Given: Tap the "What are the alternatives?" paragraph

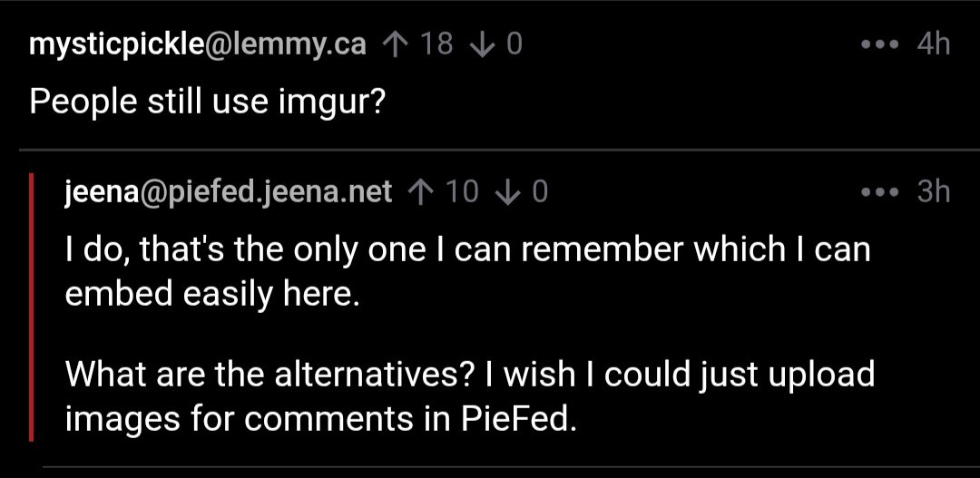Looking at the screenshot, I should 469,395.
